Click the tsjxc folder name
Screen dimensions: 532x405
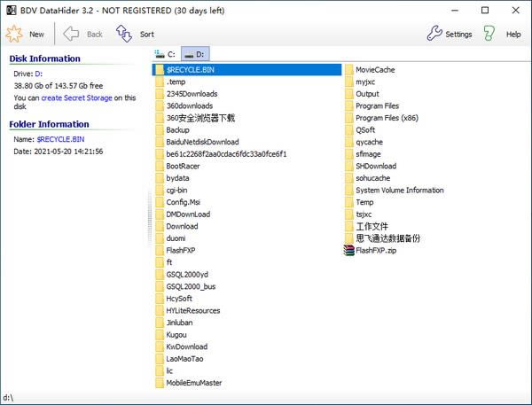coord(364,214)
